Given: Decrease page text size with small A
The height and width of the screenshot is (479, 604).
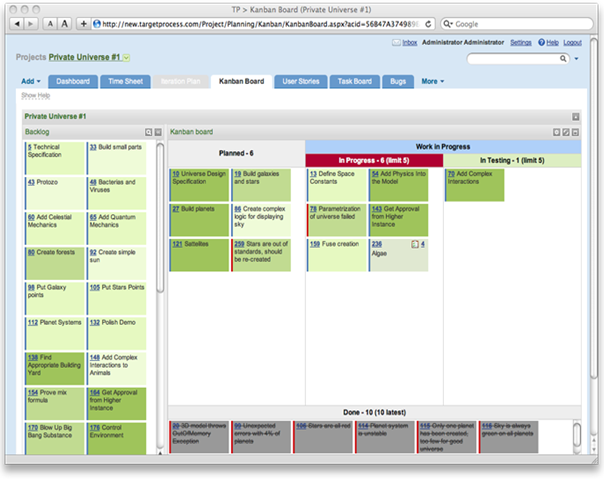Looking at the screenshot, I should (x=50, y=24).
